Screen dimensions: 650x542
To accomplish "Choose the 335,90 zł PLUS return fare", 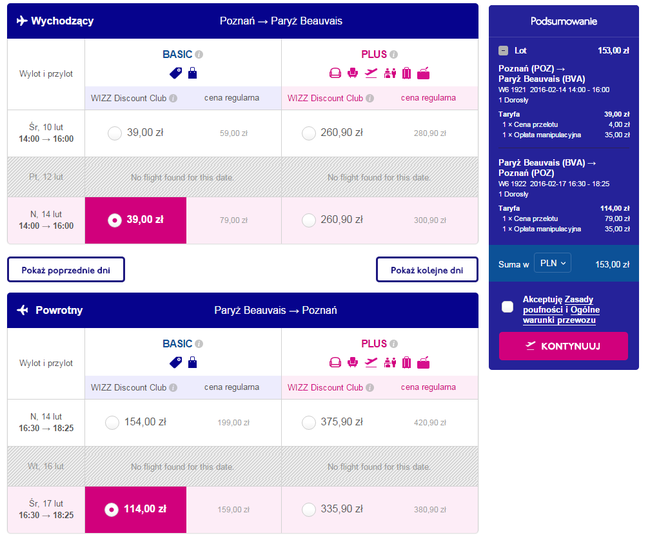I will pos(311,508).
